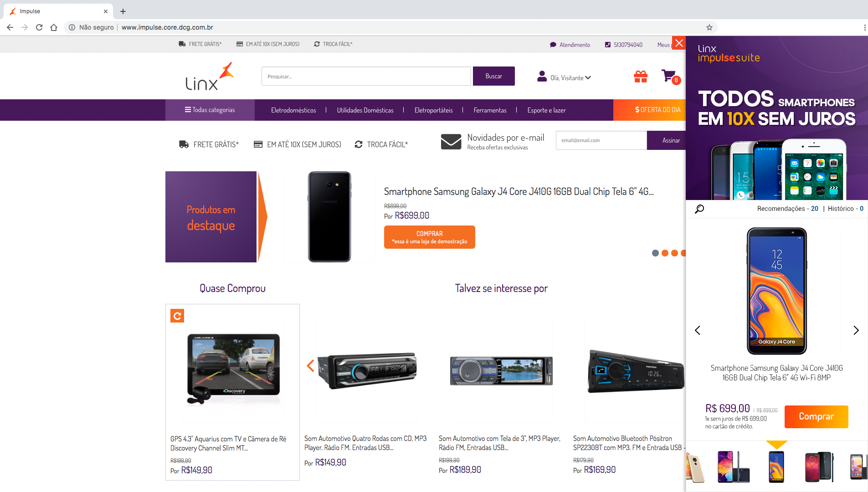Open GPS Aquarius product image
This screenshot has width=868, height=492.
233,371
